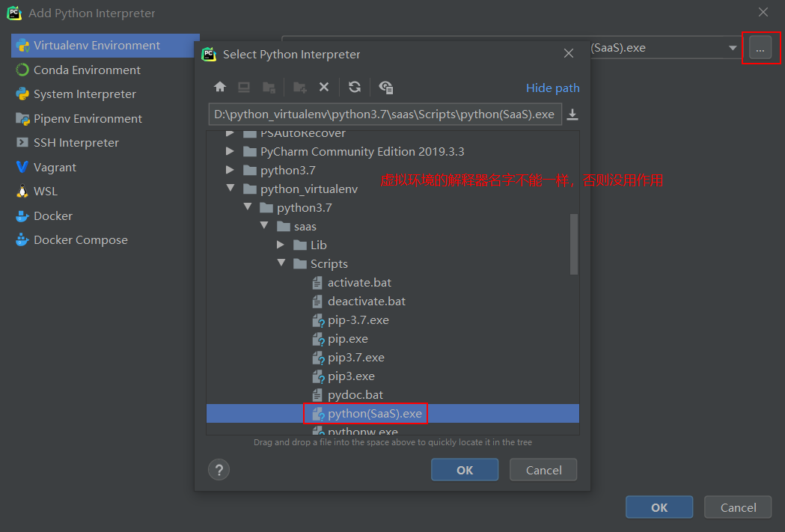Click the New Folder toolbar icon
Viewport: 785px width, 532px height.
(x=300, y=87)
